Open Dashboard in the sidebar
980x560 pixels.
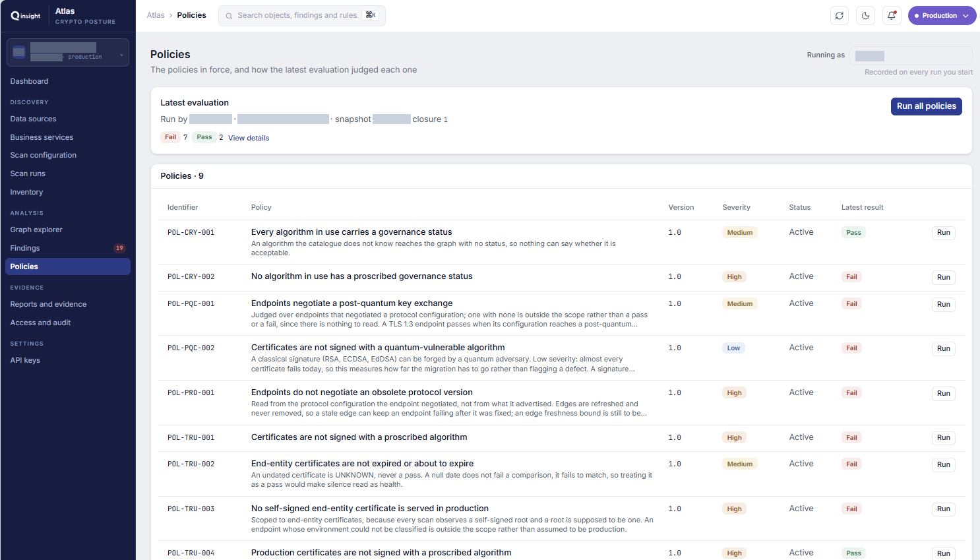coord(68,81)
